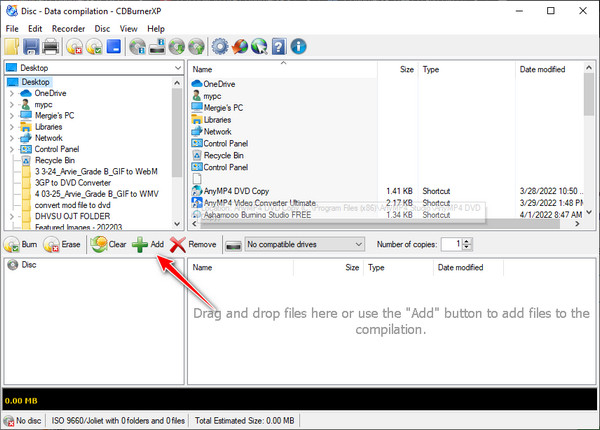Click the AnyMP4 DVD Copy shortcut icon
Image resolution: width=600 pixels, height=430 pixels.
coord(197,191)
